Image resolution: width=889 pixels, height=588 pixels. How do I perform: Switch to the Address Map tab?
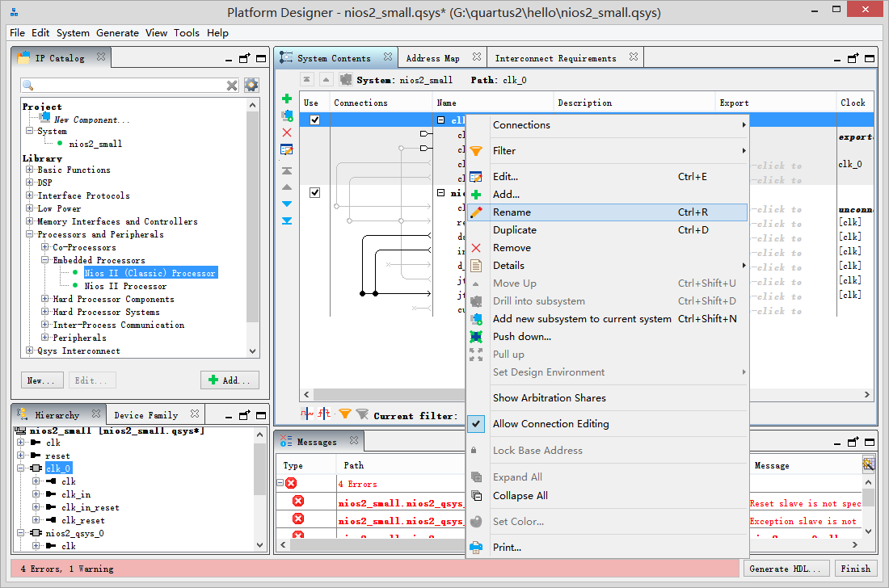(x=432, y=58)
